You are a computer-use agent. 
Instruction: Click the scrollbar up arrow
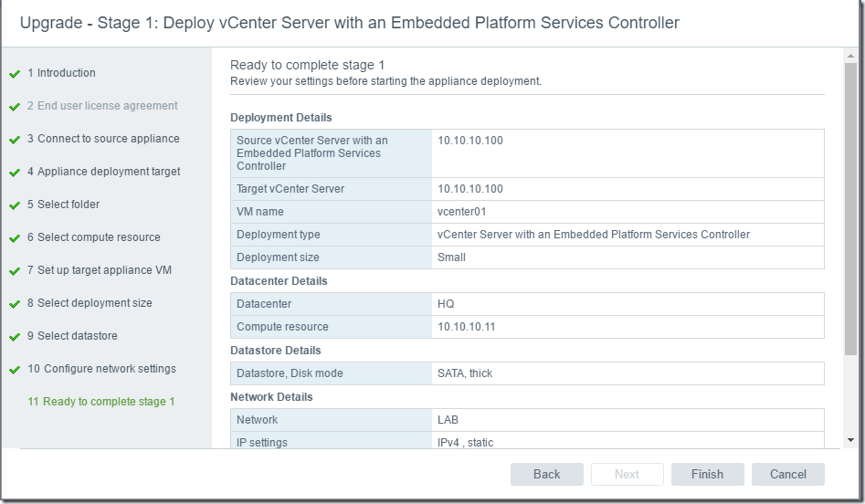[850, 56]
